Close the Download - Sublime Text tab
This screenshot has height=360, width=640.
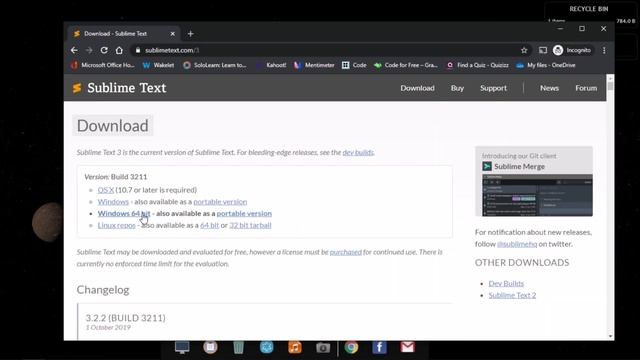tap(173, 34)
